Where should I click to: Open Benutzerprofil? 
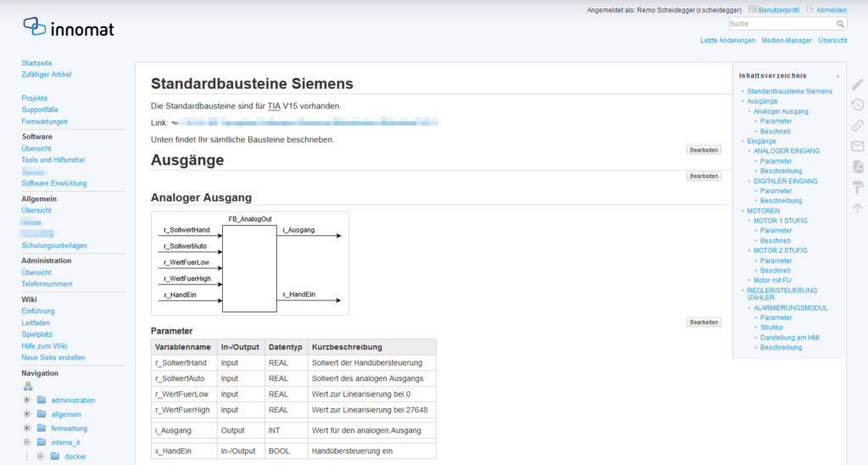point(778,10)
